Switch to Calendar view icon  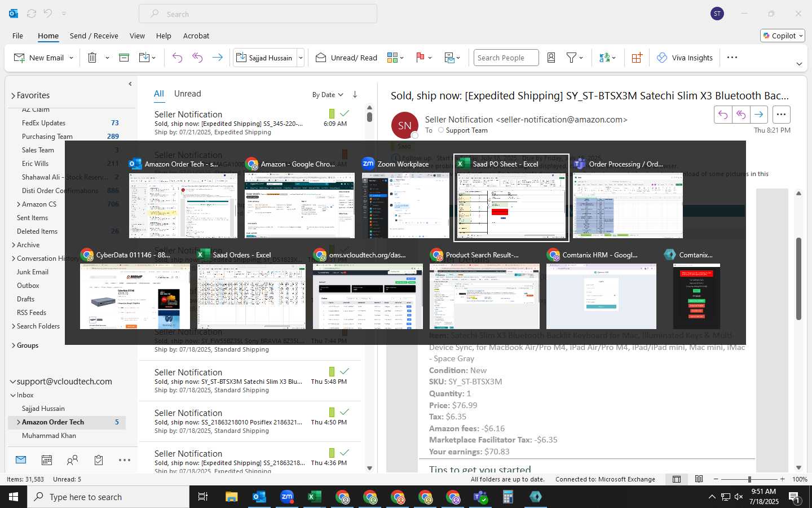[x=47, y=460]
